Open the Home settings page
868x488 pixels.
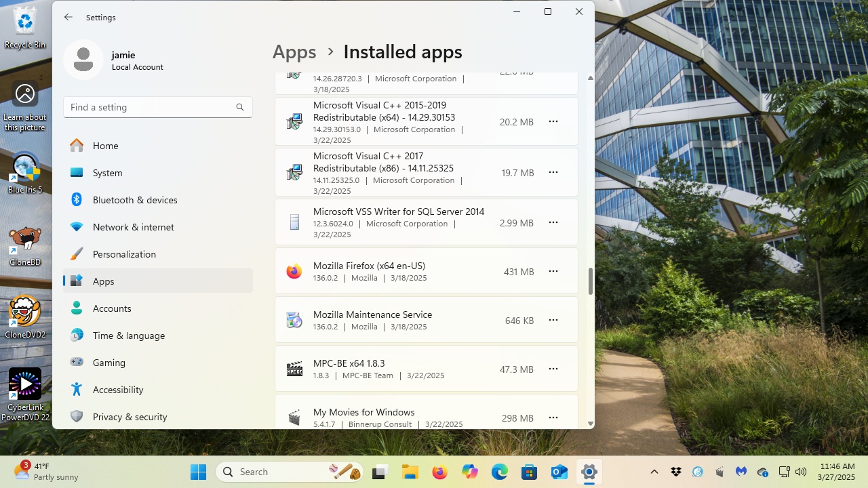pos(158,146)
